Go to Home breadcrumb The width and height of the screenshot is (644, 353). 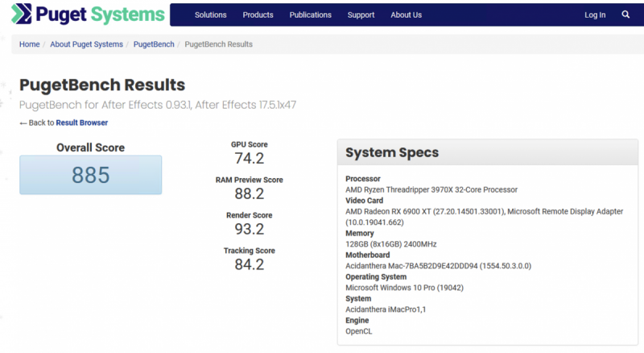(x=30, y=44)
